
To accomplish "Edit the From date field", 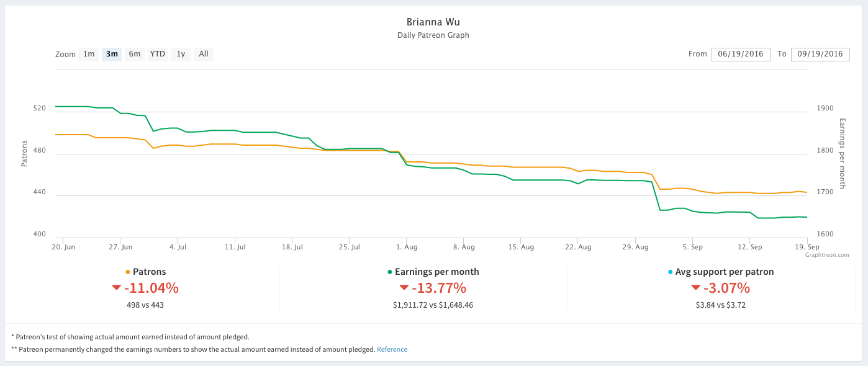I will pyautogui.click(x=741, y=54).
